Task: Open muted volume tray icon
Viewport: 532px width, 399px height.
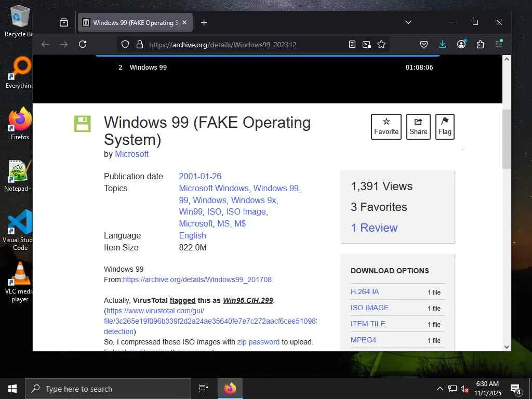Action: pyautogui.click(x=464, y=389)
